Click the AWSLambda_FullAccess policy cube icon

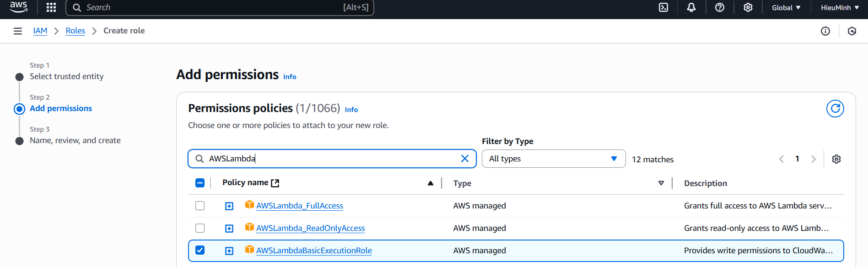(249, 205)
